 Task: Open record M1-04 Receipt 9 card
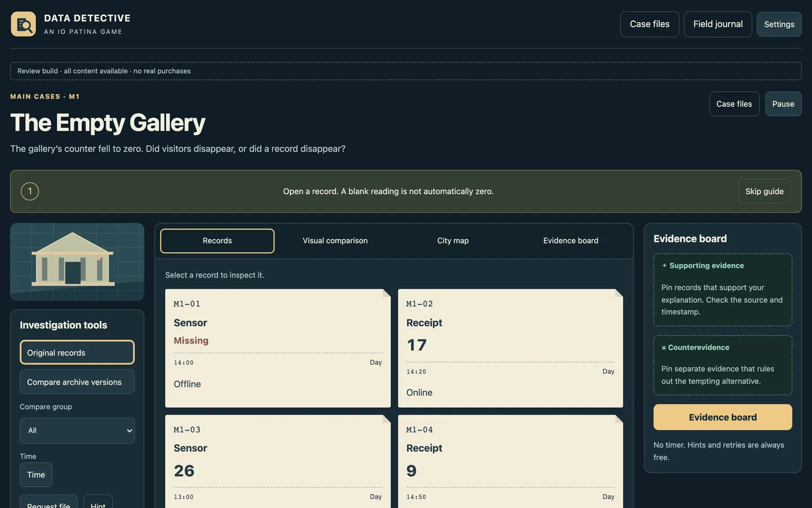point(510,462)
